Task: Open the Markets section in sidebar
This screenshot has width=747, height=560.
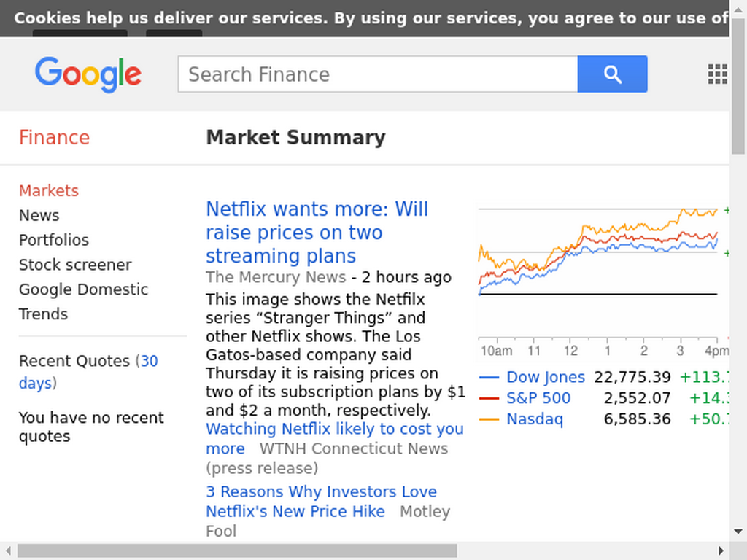Action: [x=49, y=190]
